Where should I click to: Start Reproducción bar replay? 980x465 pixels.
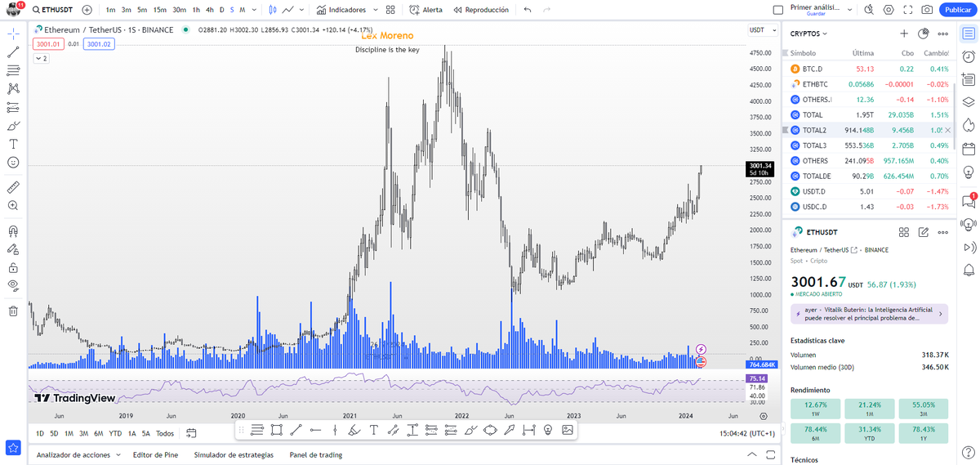point(480,10)
